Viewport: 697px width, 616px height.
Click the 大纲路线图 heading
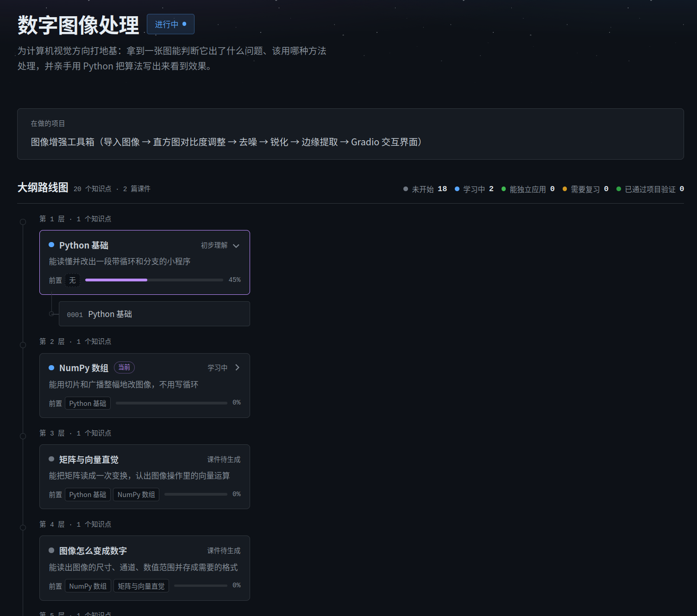pos(43,187)
